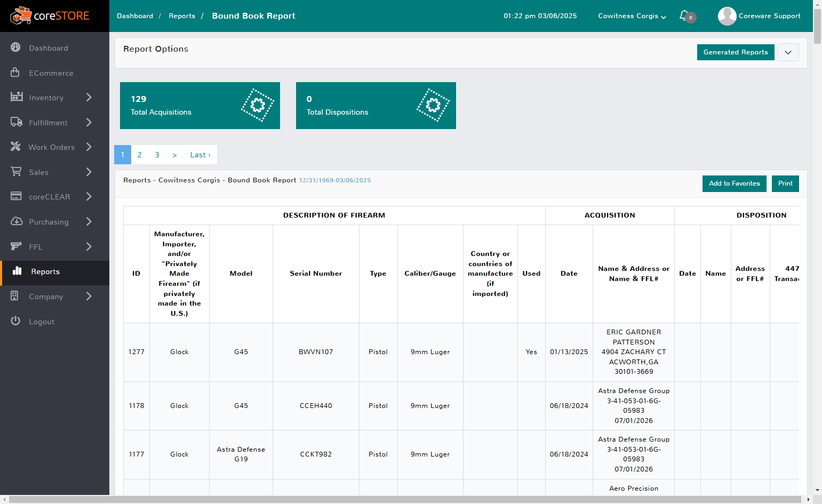Click the Coreware Support avatar

727,16
